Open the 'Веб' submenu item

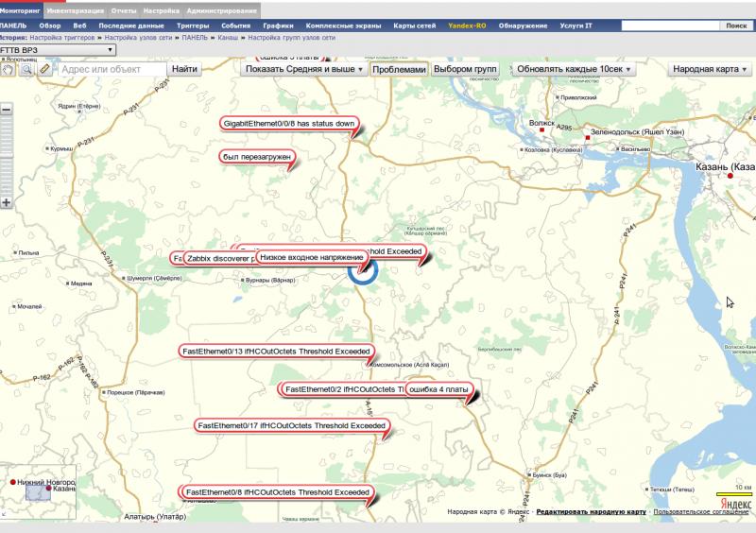(x=79, y=26)
